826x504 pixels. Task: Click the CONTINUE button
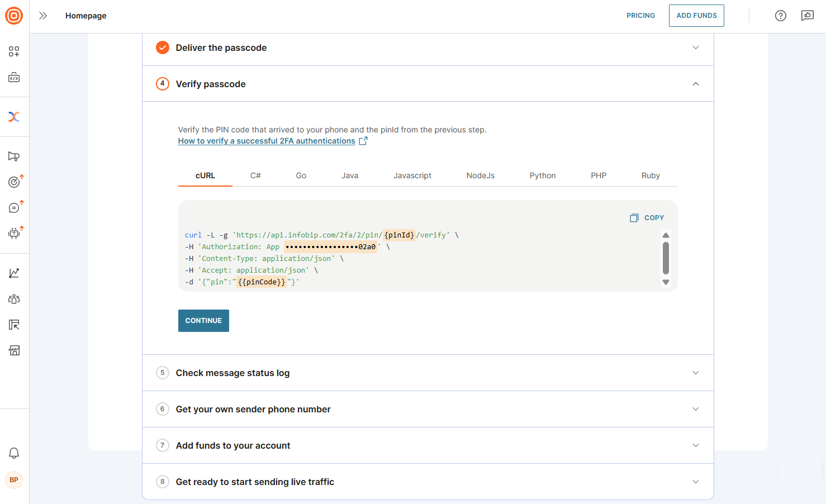[x=203, y=321]
